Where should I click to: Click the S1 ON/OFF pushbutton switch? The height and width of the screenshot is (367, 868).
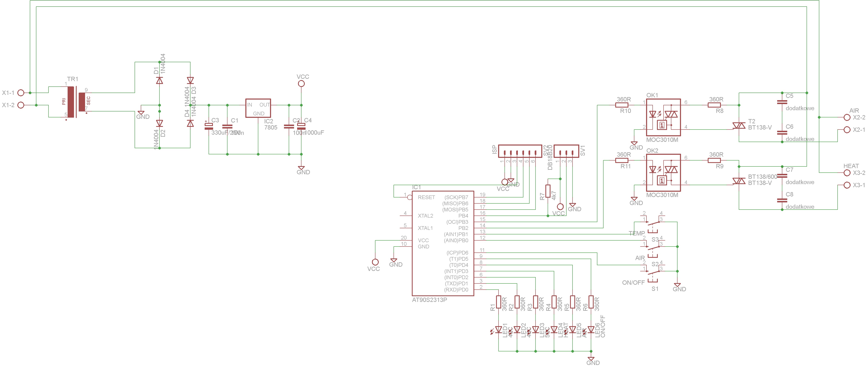click(653, 273)
